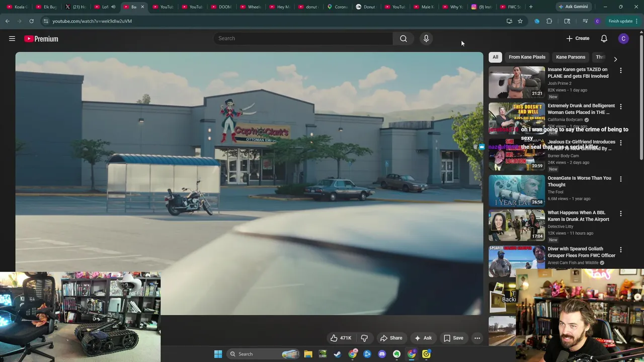Bookmark this page with star icon
Viewport: 644px width, 362px height.
[520, 21]
